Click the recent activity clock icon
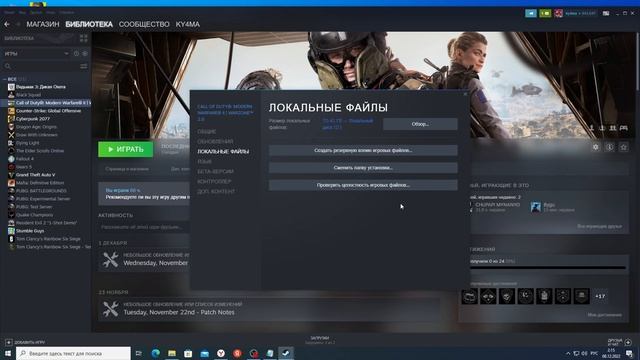 [76, 53]
